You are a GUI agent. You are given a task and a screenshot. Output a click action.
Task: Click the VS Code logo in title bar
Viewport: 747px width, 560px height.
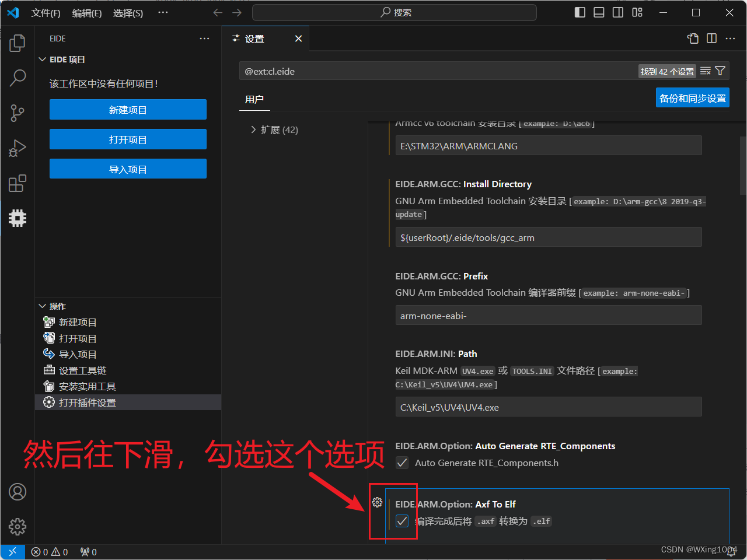pyautogui.click(x=13, y=13)
